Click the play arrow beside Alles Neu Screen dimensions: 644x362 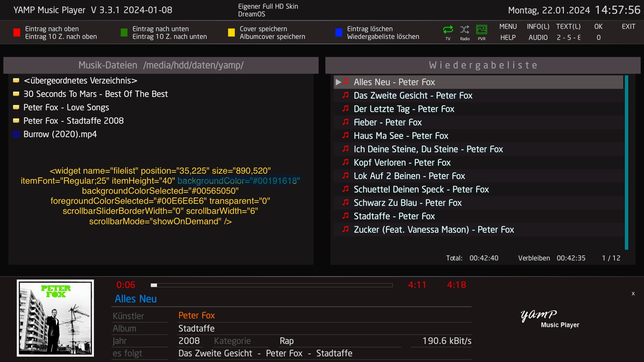click(x=338, y=82)
